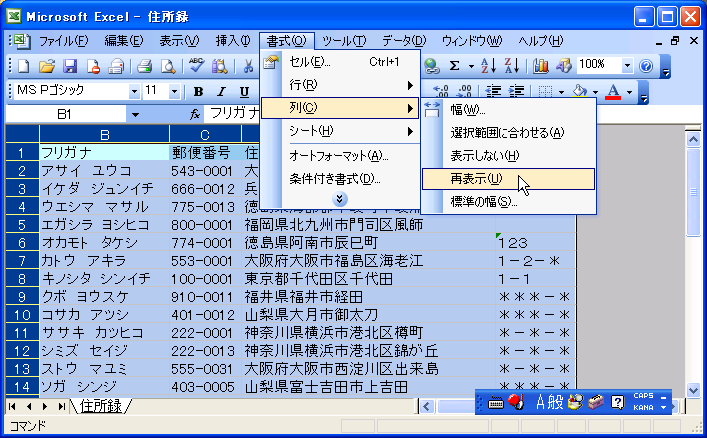
Task: Open the font size dropdown
Action: (174, 92)
